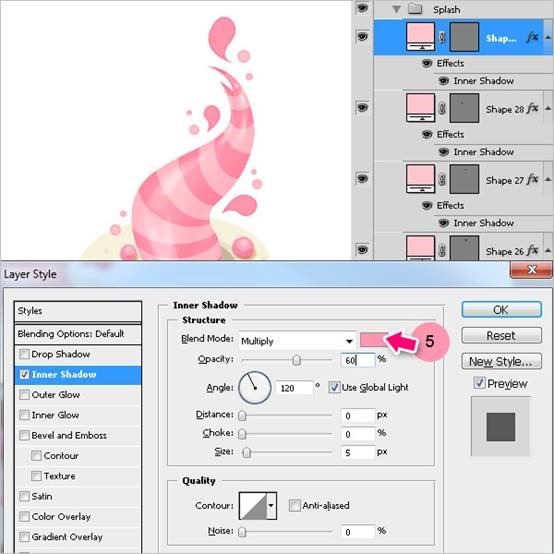The width and height of the screenshot is (554, 554).
Task: Click the angle dial in Inner Shadow
Action: coord(255,387)
